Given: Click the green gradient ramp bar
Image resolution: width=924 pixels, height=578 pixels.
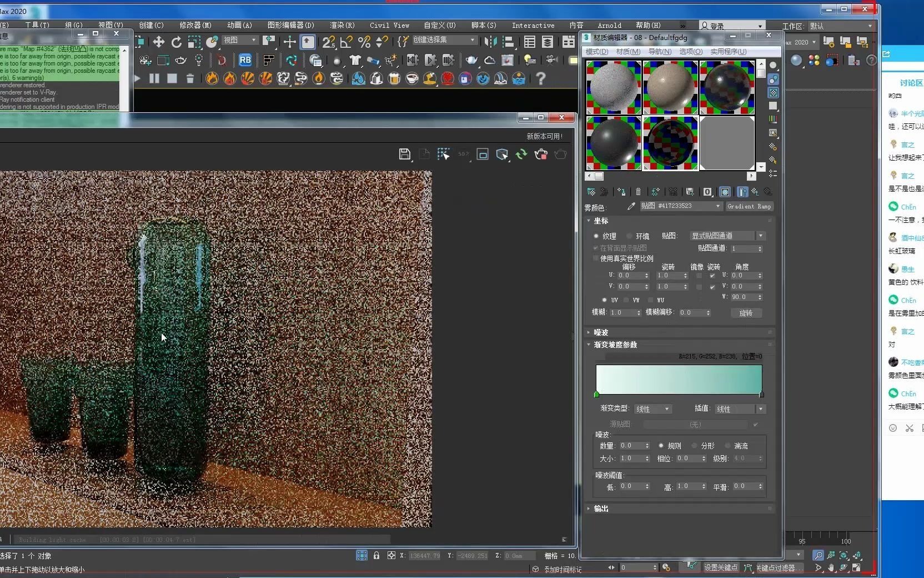Looking at the screenshot, I should click(679, 379).
